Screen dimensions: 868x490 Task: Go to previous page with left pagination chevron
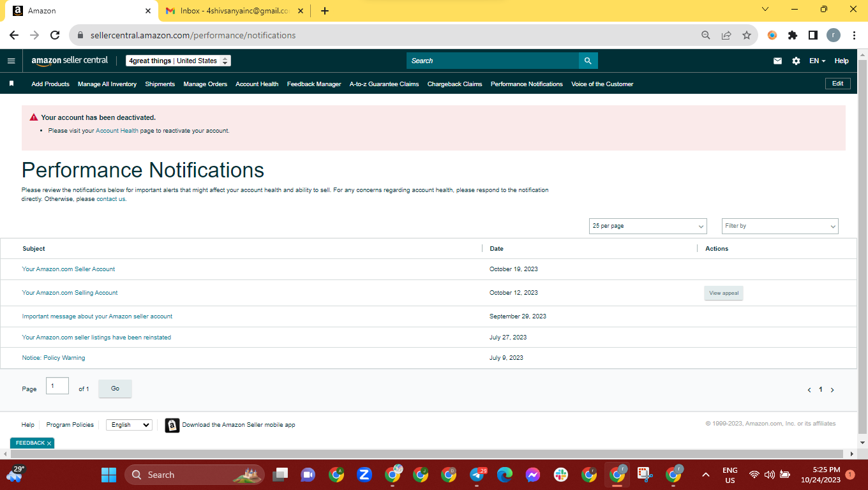pyautogui.click(x=809, y=390)
